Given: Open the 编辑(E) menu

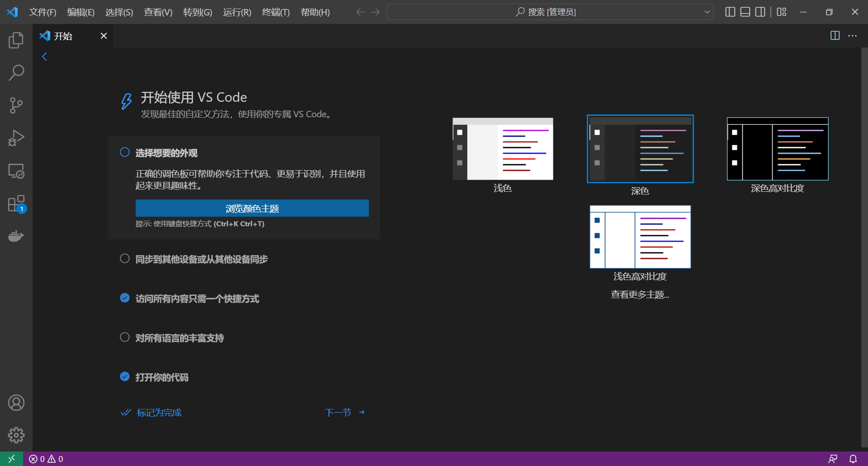Looking at the screenshot, I should click(81, 12).
